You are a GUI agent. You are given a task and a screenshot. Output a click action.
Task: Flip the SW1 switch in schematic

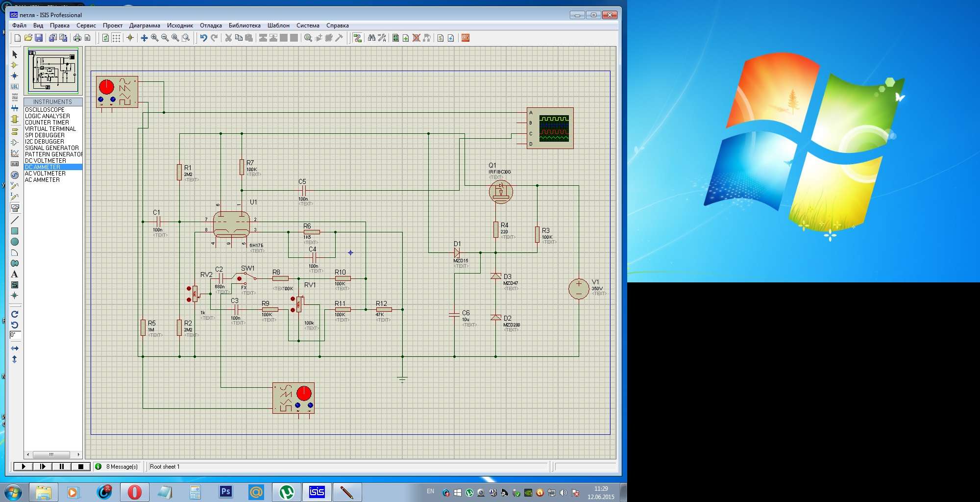point(240,278)
